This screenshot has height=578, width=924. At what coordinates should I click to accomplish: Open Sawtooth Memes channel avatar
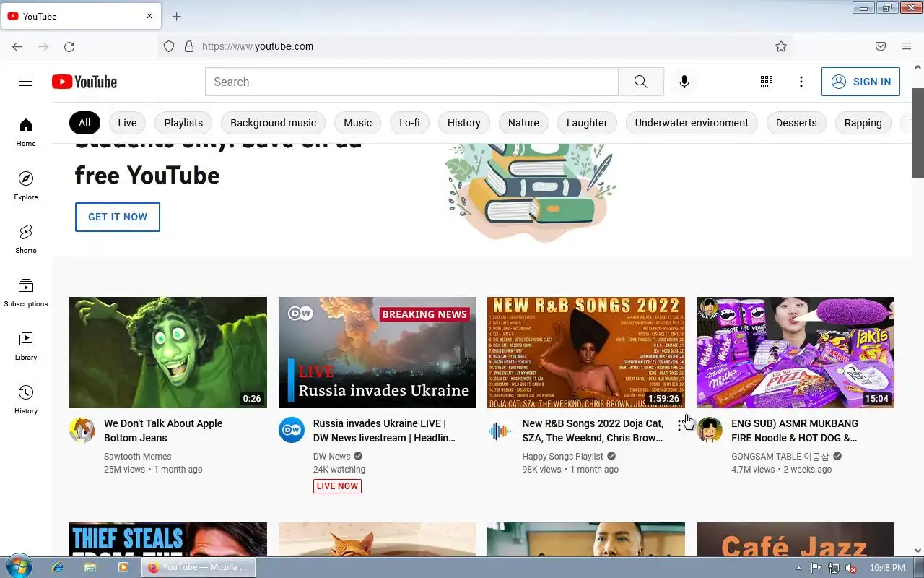82,430
